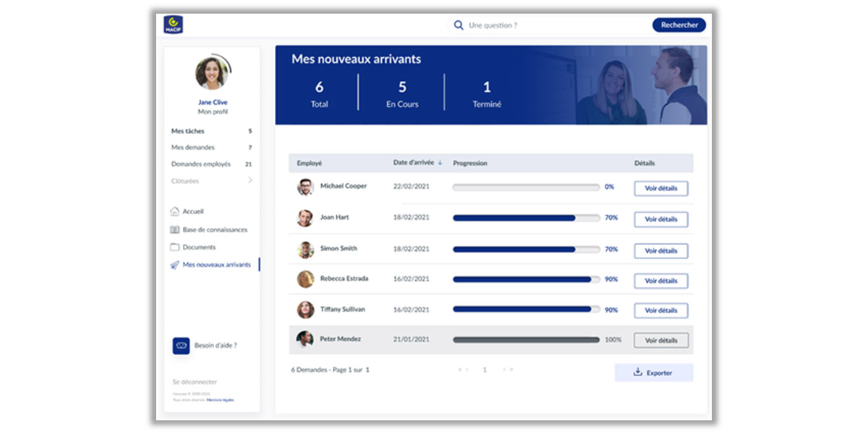This screenshot has height=434, width=868.
Task: View details for Peter Mendez
Action: click(661, 340)
